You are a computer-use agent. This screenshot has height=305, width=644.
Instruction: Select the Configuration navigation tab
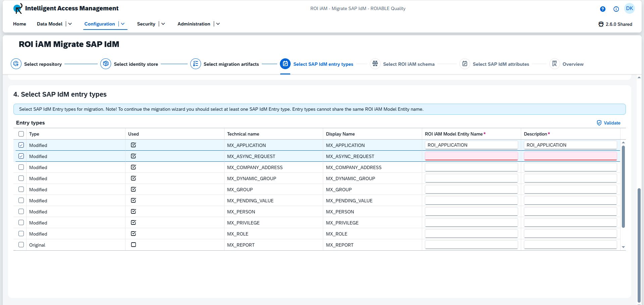pyautogui.click(x=100, y=24)
